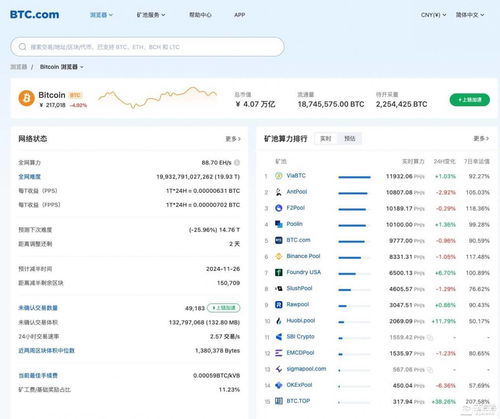
Task: Open the SBI Crypto link
Action: pyautogui.click(x=300, y=337)
